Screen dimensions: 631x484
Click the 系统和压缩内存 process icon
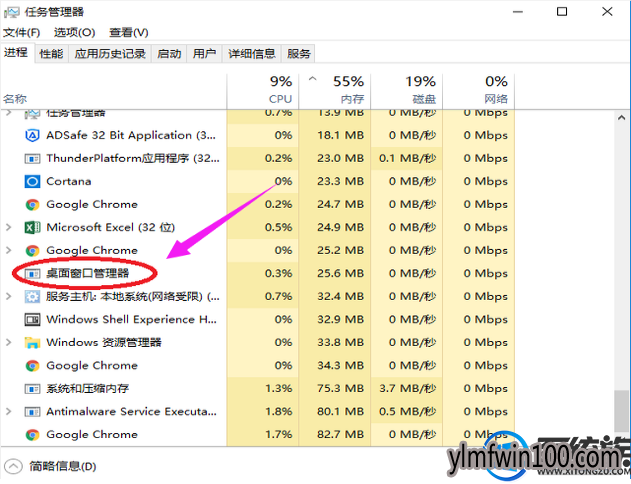32,389
